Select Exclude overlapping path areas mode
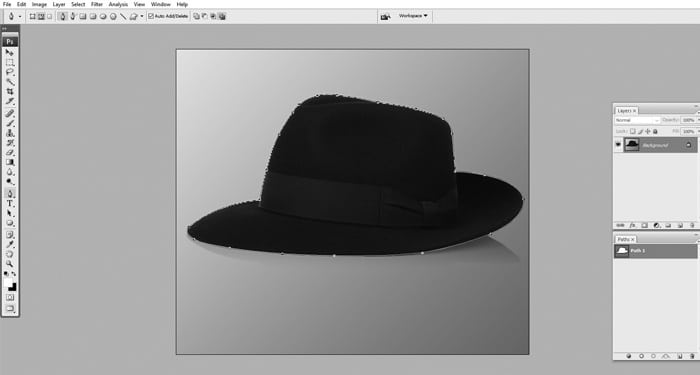 222,17
